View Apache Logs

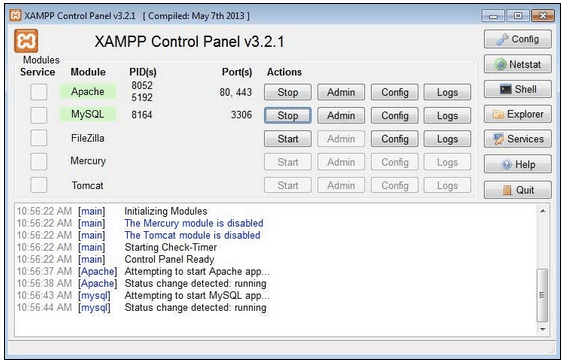[447, 92]
